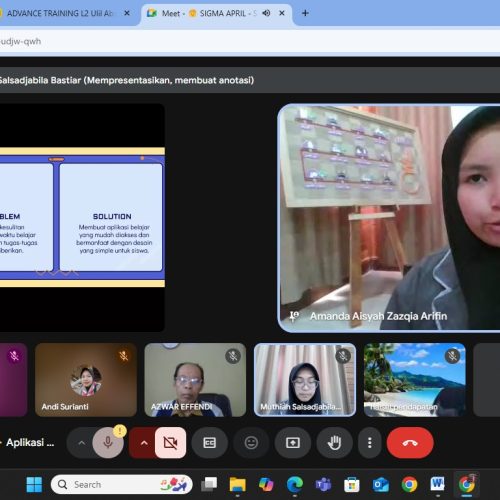This screenshot has height=500, width=500.
Task: Raise hand in the meeting
Action: click(x=334, y=443)
